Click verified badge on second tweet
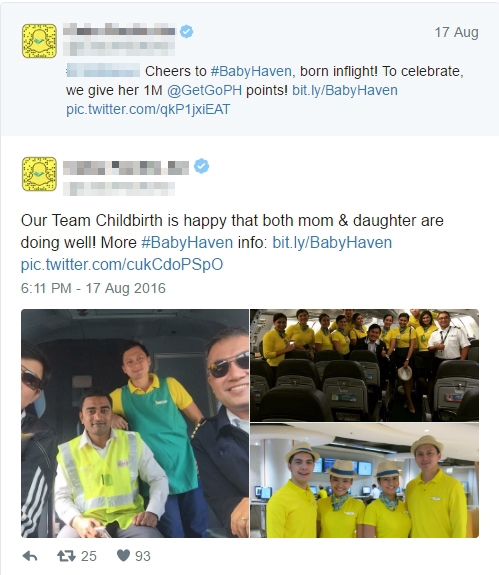The image size is (499, 575). tap(201, 166)
